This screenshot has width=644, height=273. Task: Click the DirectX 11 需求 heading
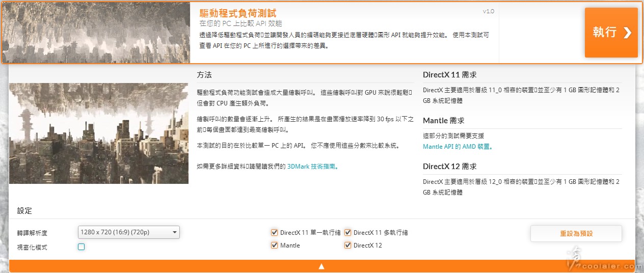[x=449, y=75]
